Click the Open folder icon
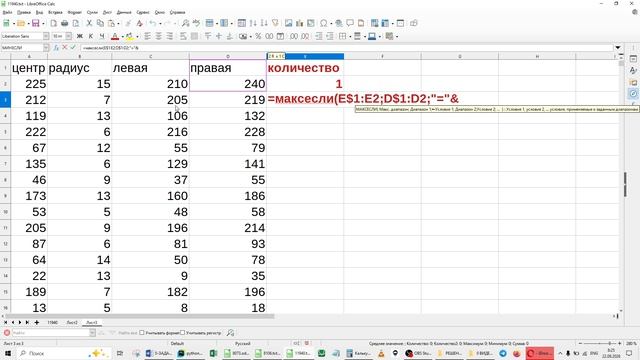640x360 pixels. 20,23
